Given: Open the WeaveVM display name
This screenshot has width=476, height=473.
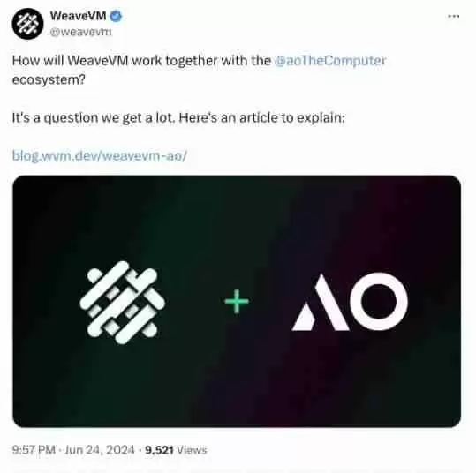Looking at the screenshot, I should pos(78,16).
